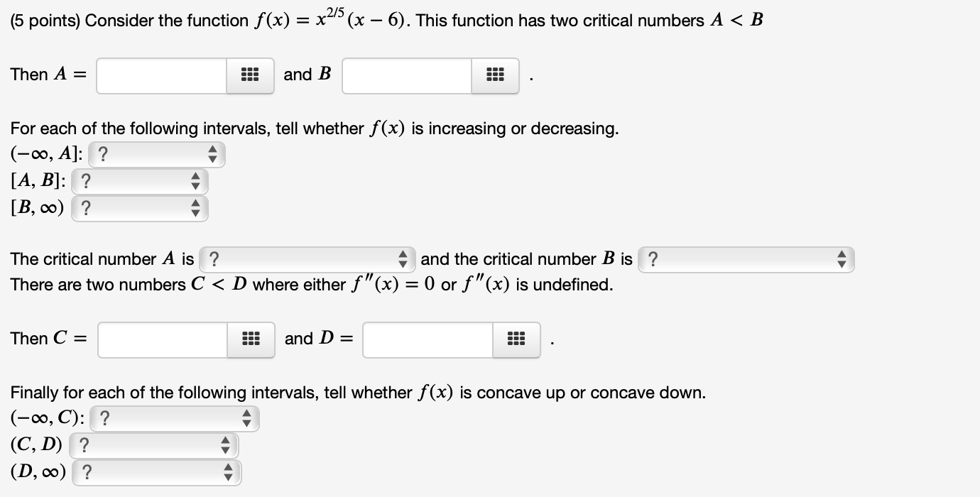
Task: Open the equation editor for answer B
Action: [496, 75]
